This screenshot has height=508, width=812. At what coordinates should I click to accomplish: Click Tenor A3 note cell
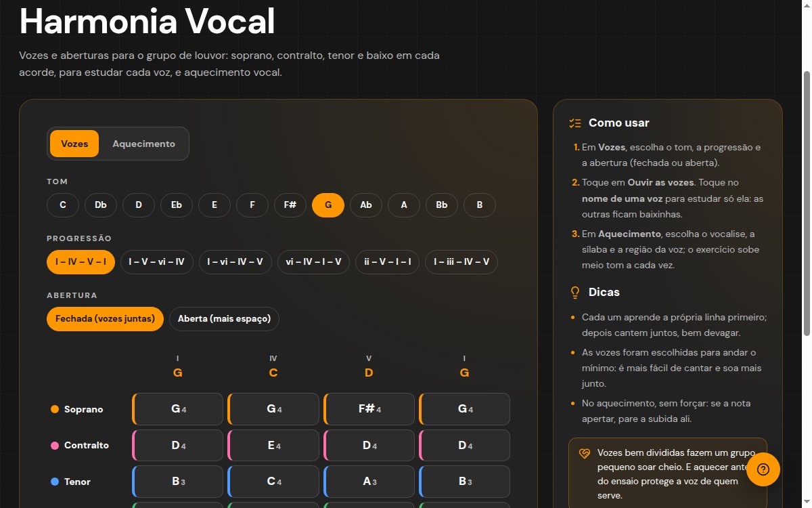click(369, 482)
